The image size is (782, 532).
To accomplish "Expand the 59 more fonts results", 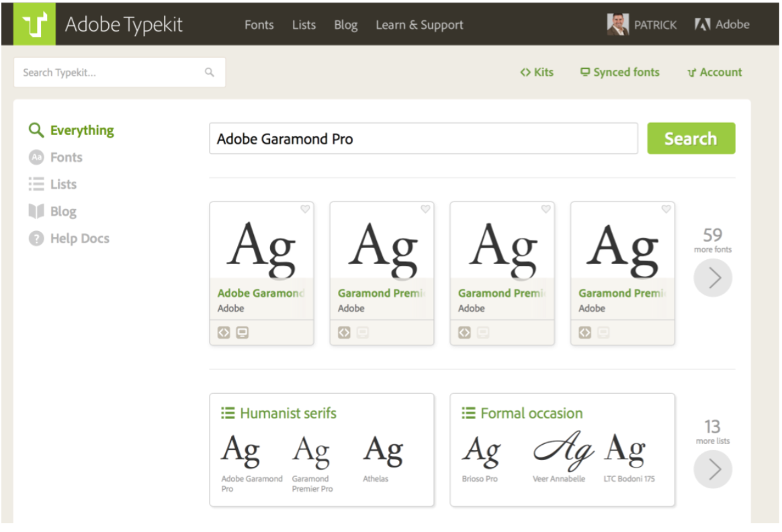I will click(713, 277).
